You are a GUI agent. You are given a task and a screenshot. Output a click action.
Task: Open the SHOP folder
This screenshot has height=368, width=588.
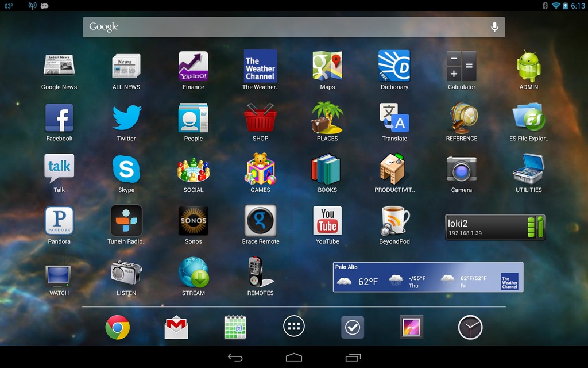[x=260, y=117]
